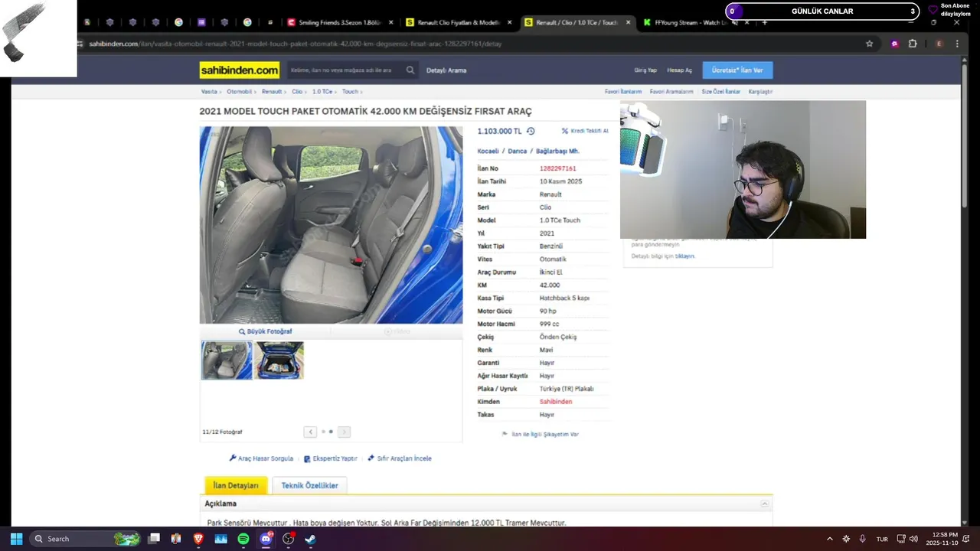Open the Touch breadcrumb
The image size is (980, 551).
pyautogui.click(x=350, y=91)
